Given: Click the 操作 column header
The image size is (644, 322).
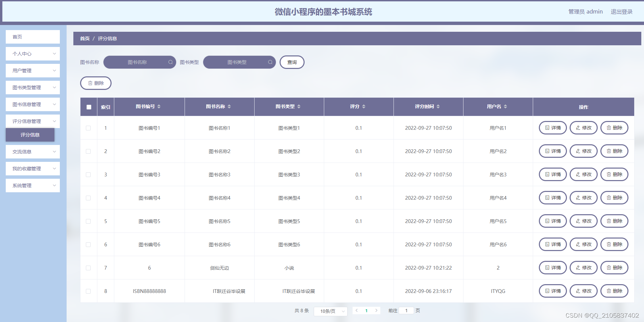Looking at the screenshot, I should (x=583, y=107).
